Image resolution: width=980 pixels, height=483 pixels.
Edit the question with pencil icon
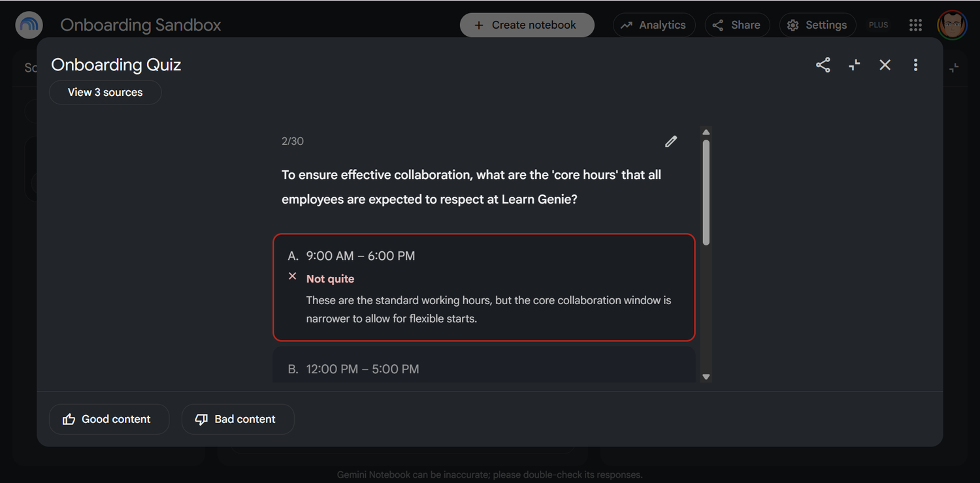tap(671, 141)
